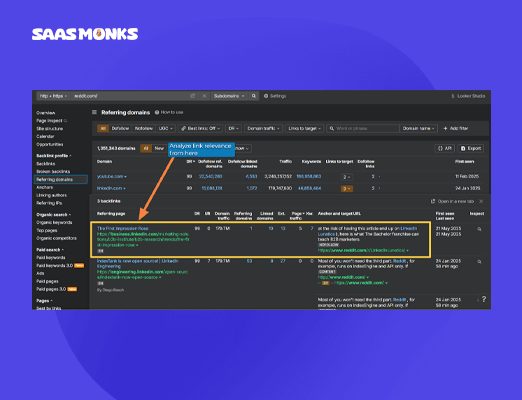522x400 pixels.
Task: Open the Subdomains mode dropdown
Action: pos(229,96)
